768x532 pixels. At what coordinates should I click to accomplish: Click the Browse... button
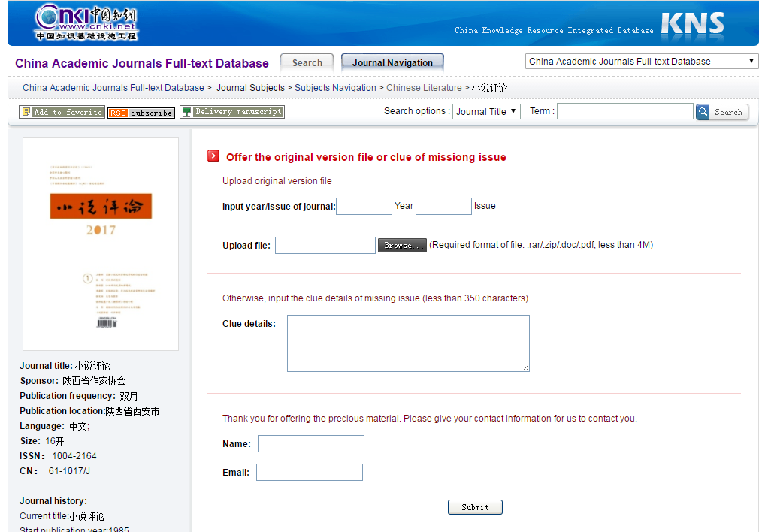point(402,246)
